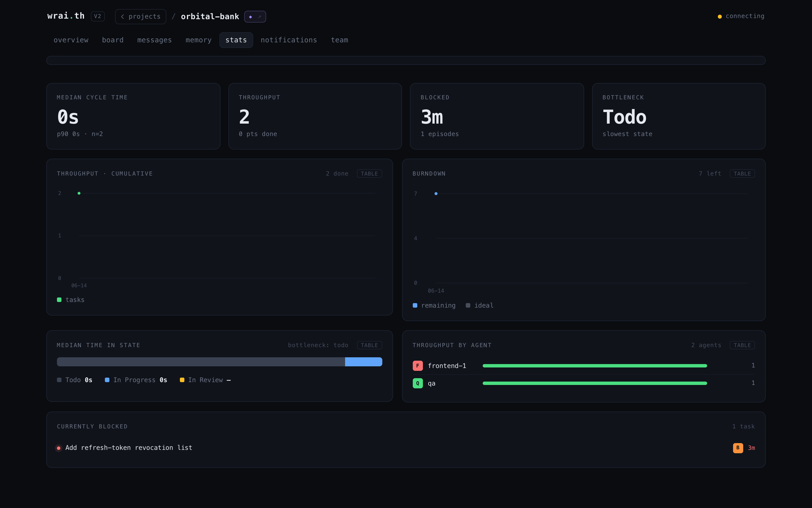Screen dimensions: 812x508
Task: Toggle TABLE view for Throughput by Agent
Action: pyautogui.click(x=742, y=345)
